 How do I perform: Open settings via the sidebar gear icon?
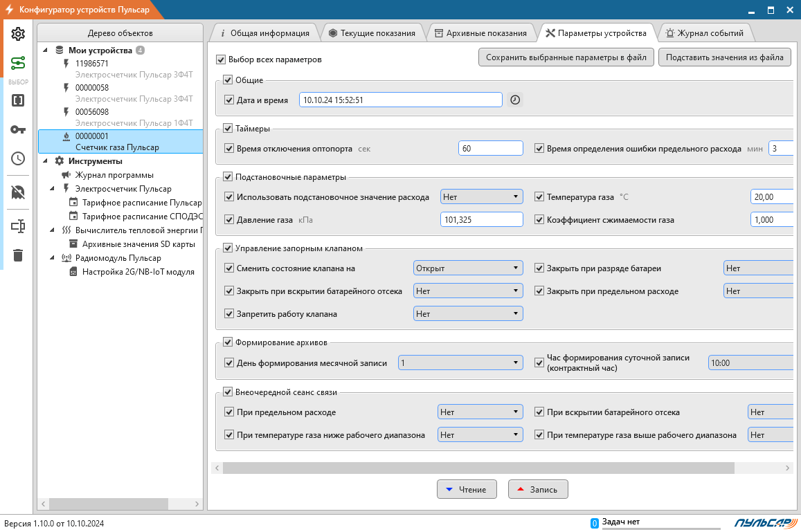tap(18, 34)
